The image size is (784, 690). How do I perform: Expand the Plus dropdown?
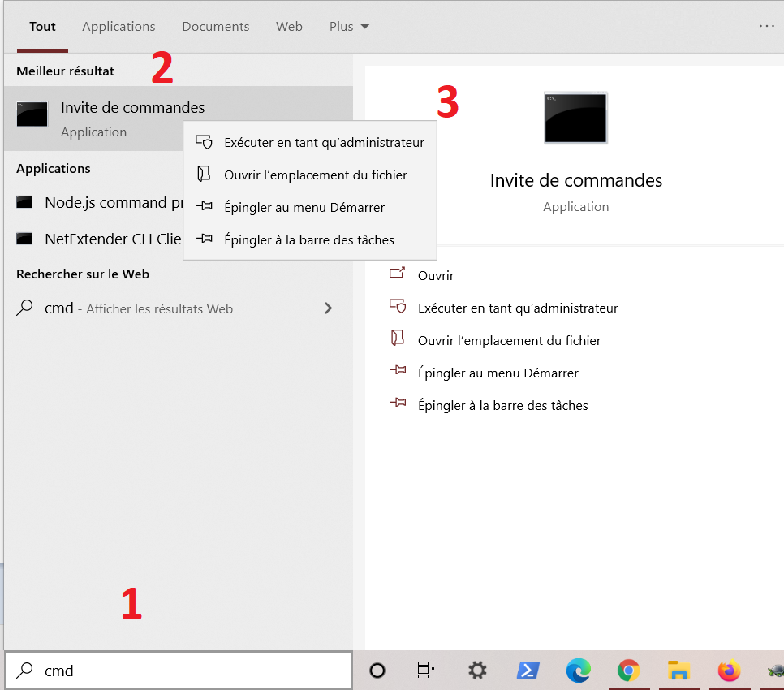349,27
